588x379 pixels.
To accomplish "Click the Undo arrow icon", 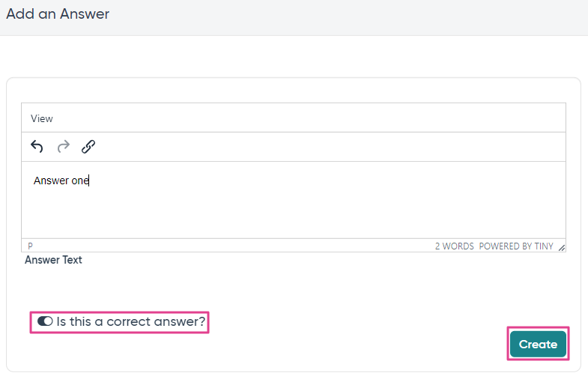I will click(x=37, y=147).
